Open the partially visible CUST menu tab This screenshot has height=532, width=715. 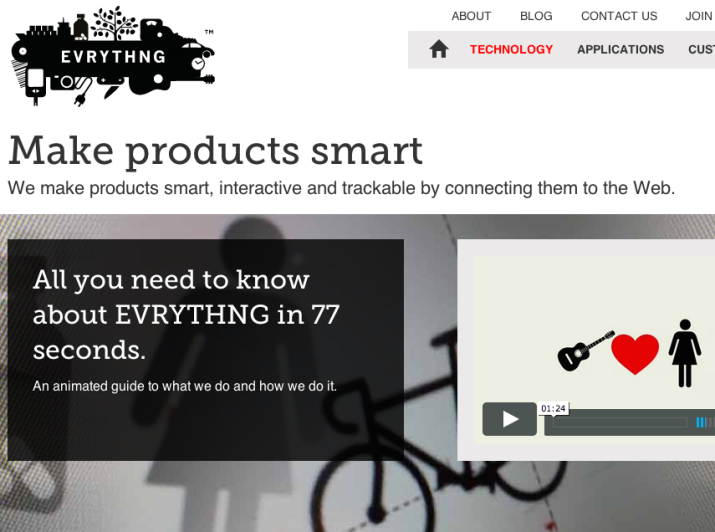701,49
